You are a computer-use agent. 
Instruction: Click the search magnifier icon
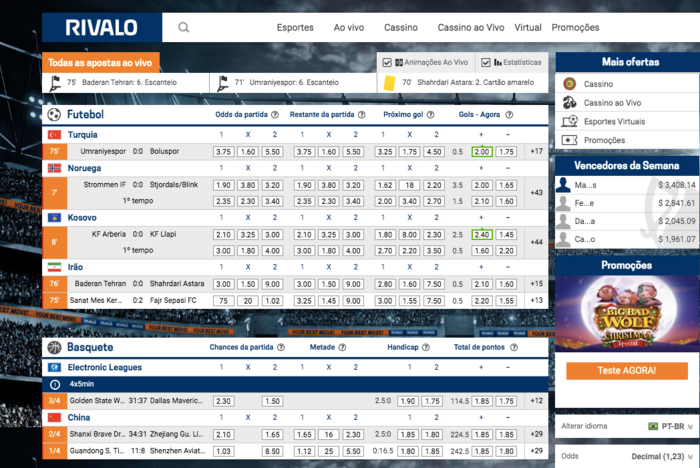click(183, 28)
